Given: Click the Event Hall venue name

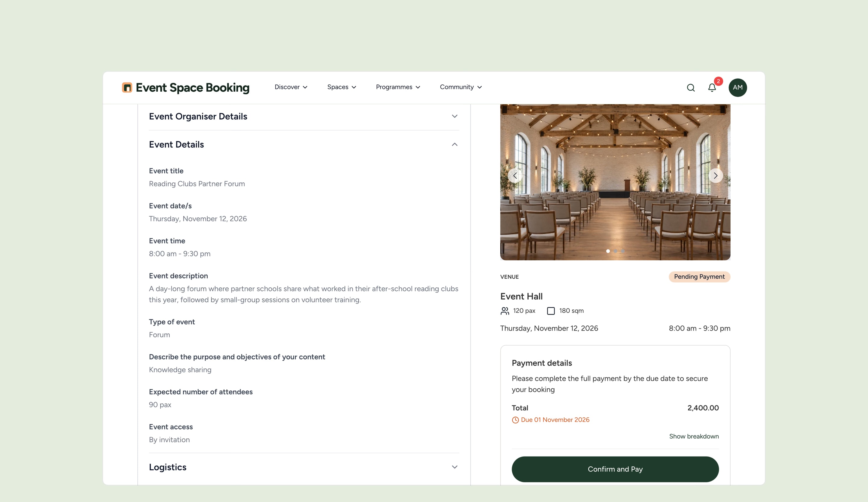Looking at the screenshot, I should (521, 296).
